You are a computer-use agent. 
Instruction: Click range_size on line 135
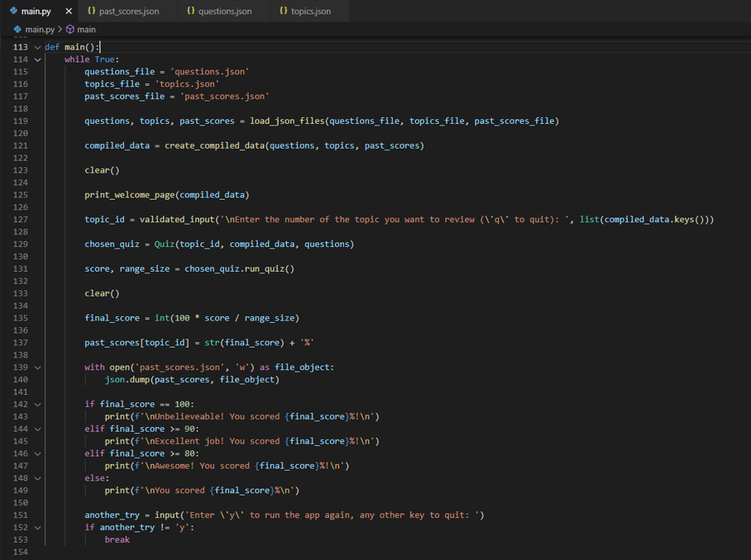tap(269, 318)
